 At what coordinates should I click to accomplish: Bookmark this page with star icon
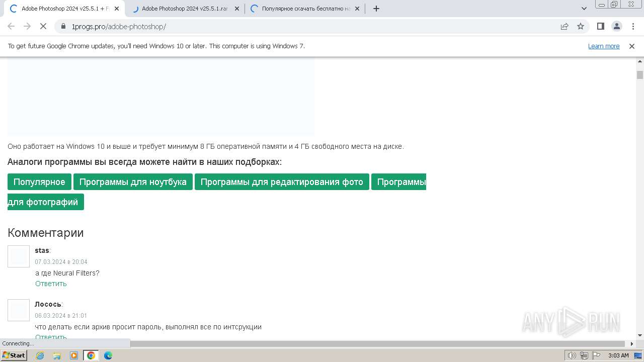click(581, 26)
